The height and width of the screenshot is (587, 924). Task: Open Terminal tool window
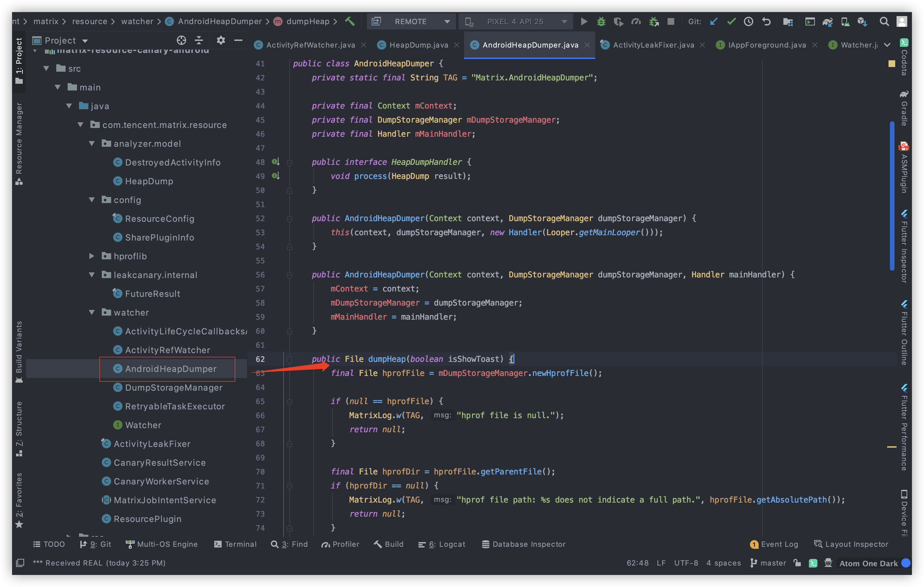pos(235,544)
